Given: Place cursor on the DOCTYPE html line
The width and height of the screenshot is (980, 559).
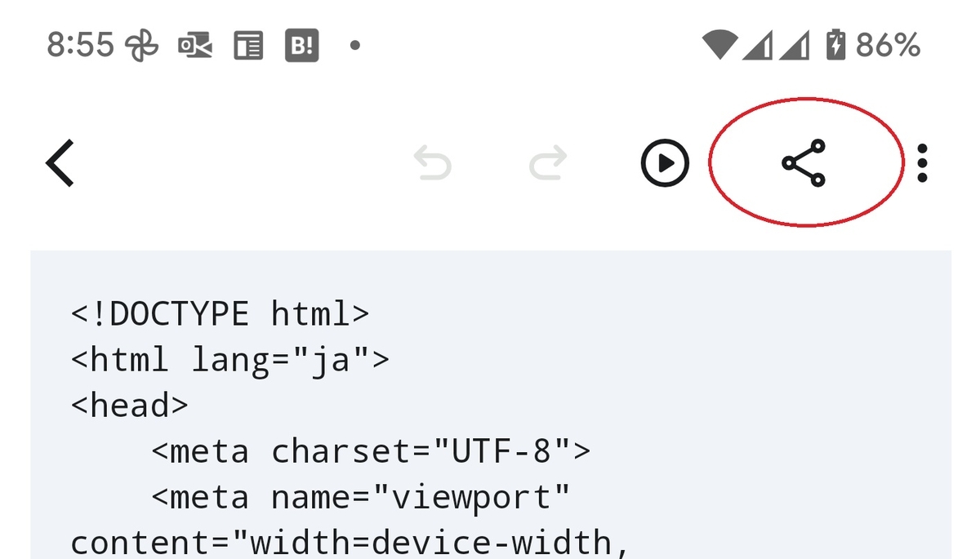Looking at the screenshot, I should [220, 313].
